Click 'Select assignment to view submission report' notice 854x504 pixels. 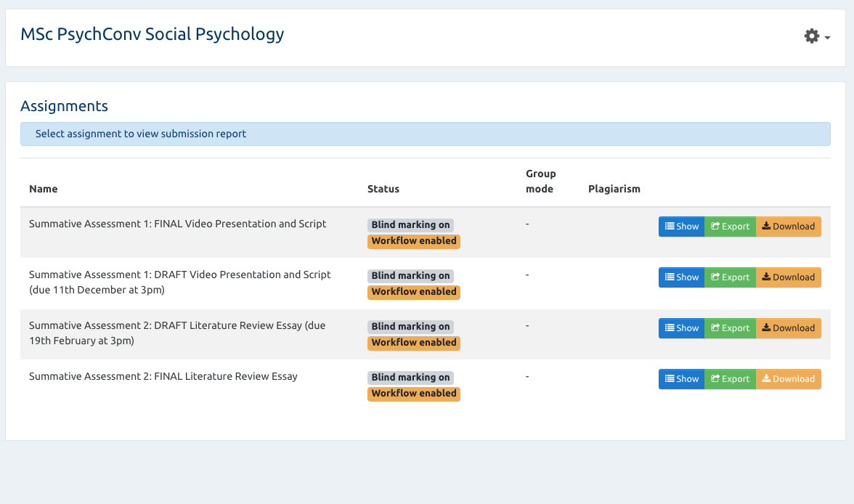[x=426, y=134]
